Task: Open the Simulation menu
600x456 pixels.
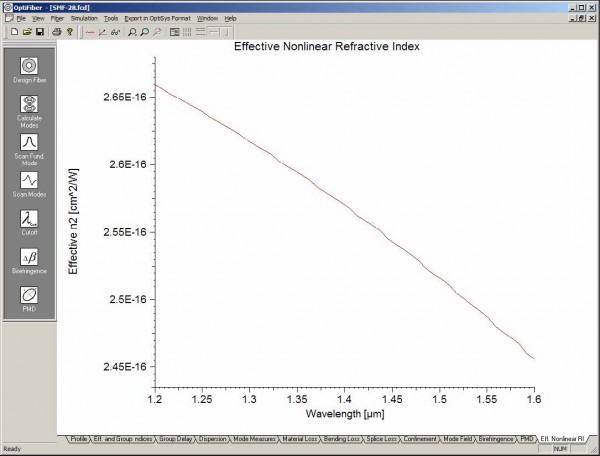Action: point(84,18)
